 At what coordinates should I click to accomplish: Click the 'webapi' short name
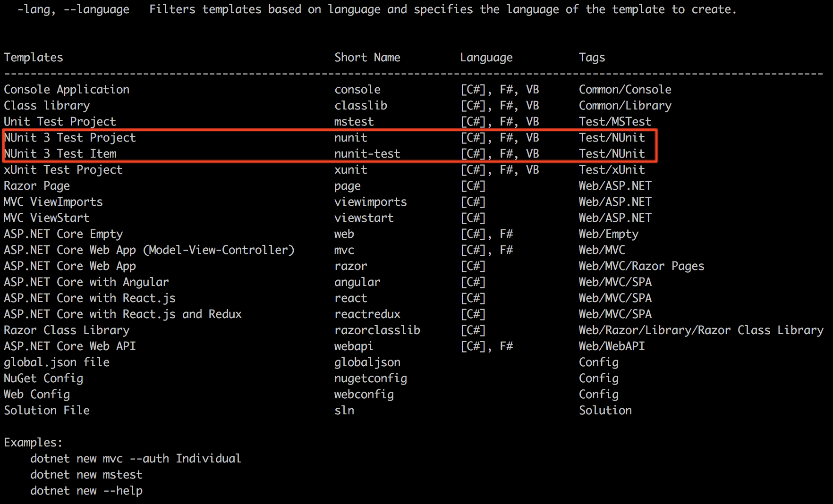[x=354, y=346]
